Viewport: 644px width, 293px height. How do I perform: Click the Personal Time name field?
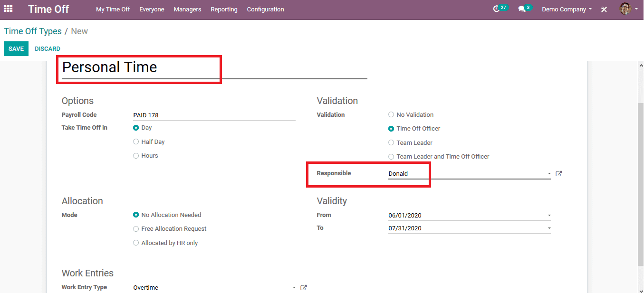point(214,67)
